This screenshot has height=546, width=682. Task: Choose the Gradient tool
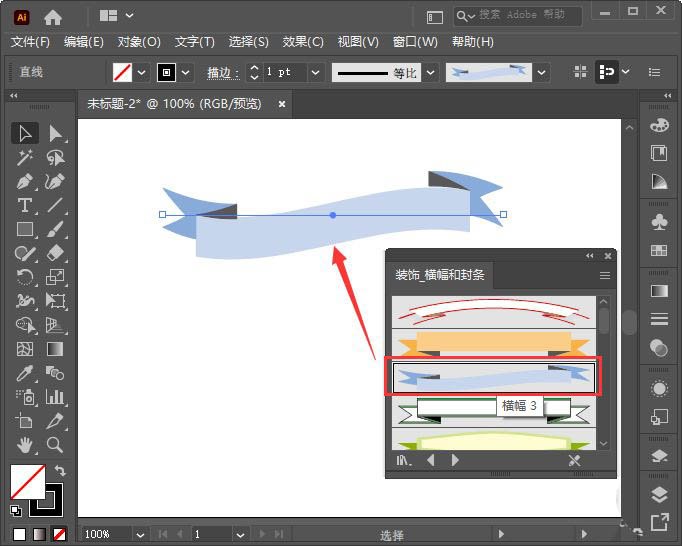[x=55, y=349]
